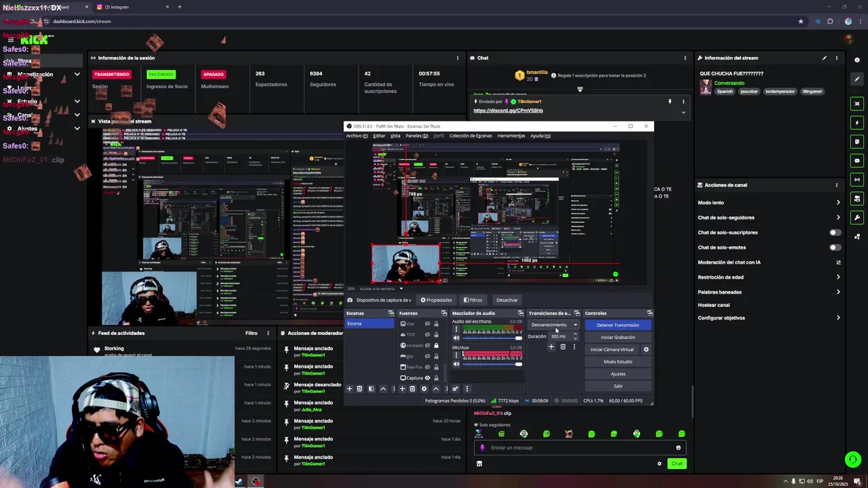Open the Filtro menu in Feed de actividades

pyautogui.click(x=251, y=333)
